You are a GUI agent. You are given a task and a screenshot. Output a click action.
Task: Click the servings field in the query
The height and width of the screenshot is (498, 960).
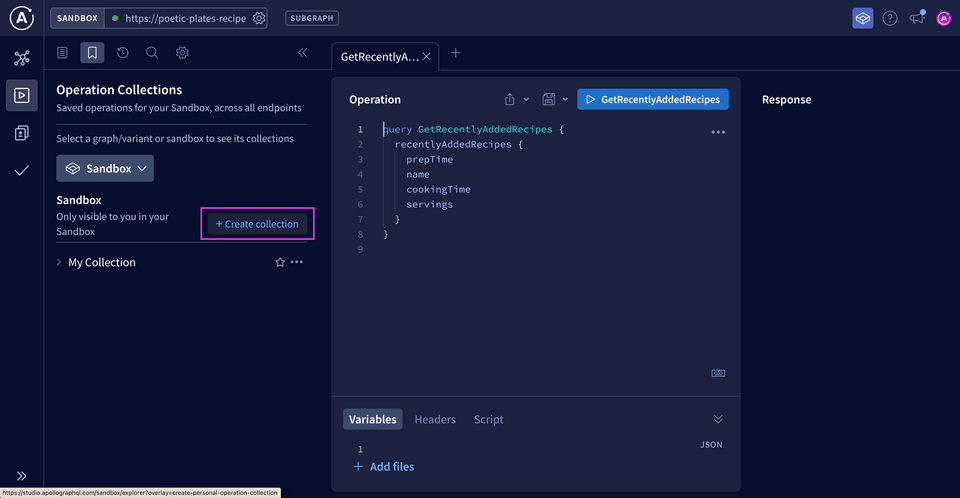click(430, 205)
